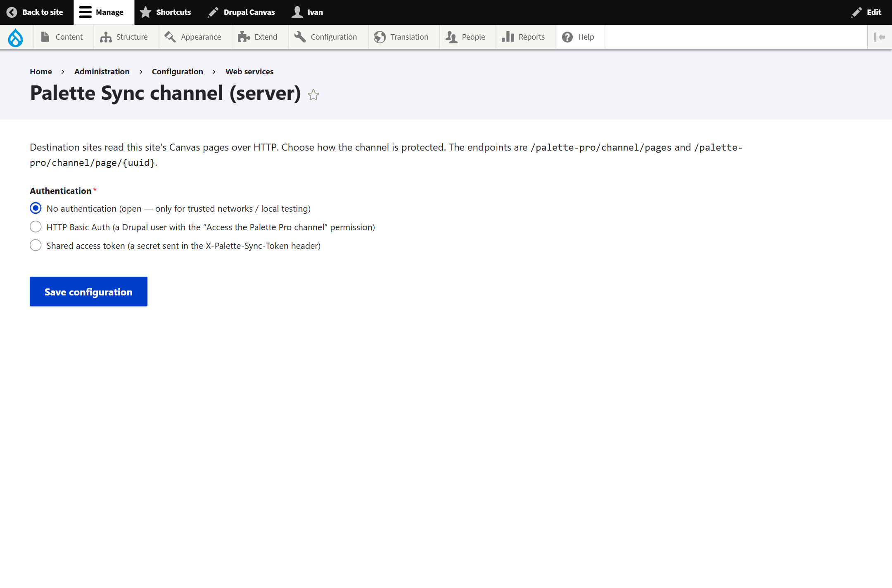
Task: Click the Help question mark icon
Action: [567, 37]
